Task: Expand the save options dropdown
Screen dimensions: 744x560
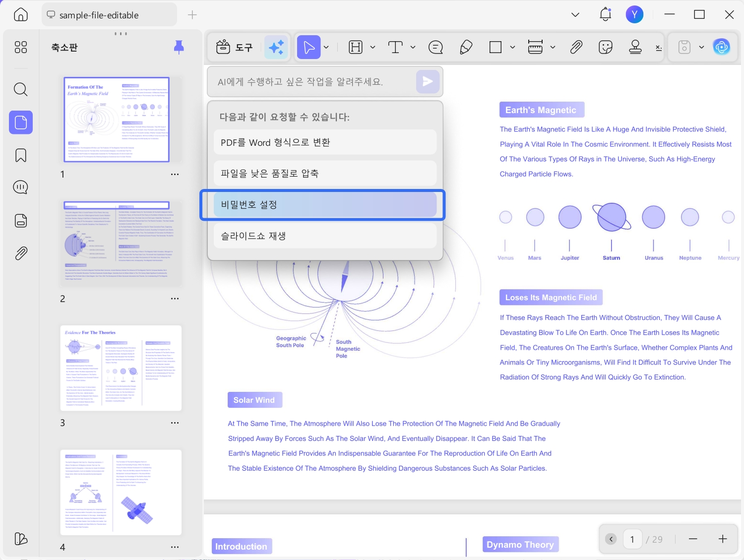Action: pos(701,47)
